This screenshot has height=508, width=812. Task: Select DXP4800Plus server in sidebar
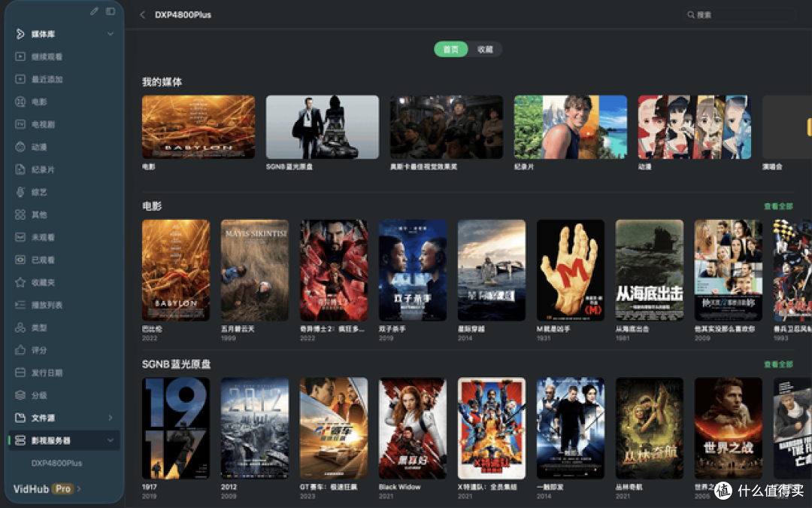(x=56, y=463)
